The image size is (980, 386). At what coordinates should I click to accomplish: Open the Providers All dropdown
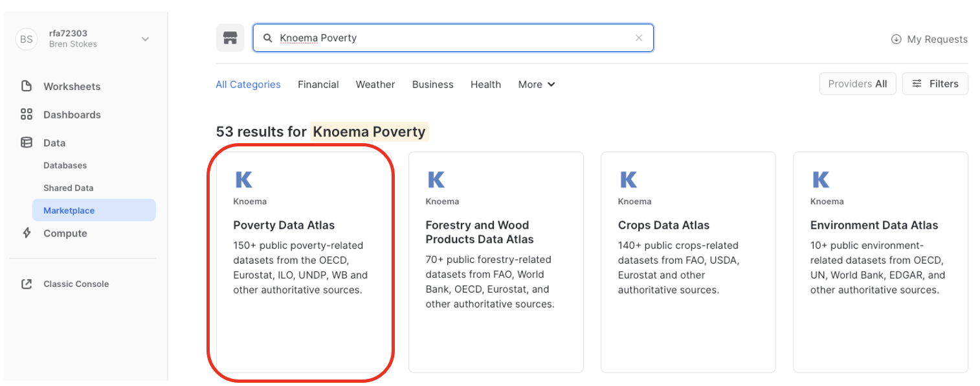[x=857, y=84]
